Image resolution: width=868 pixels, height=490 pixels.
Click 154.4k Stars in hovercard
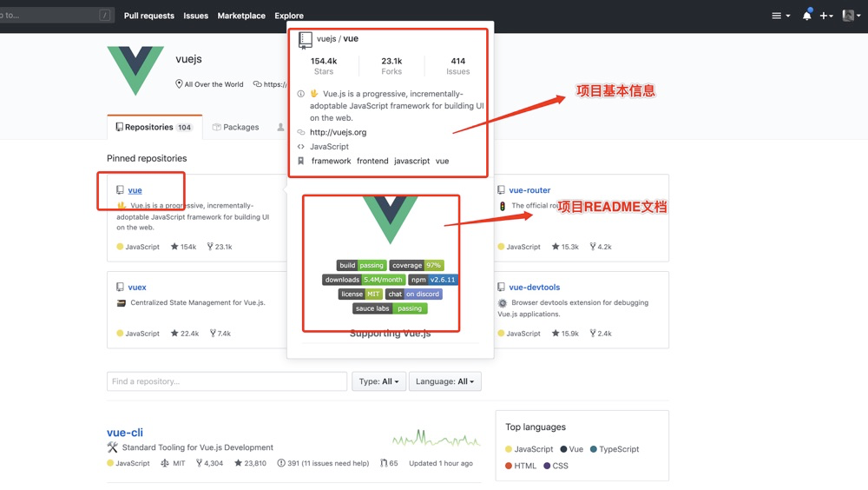tap(324, 65)
